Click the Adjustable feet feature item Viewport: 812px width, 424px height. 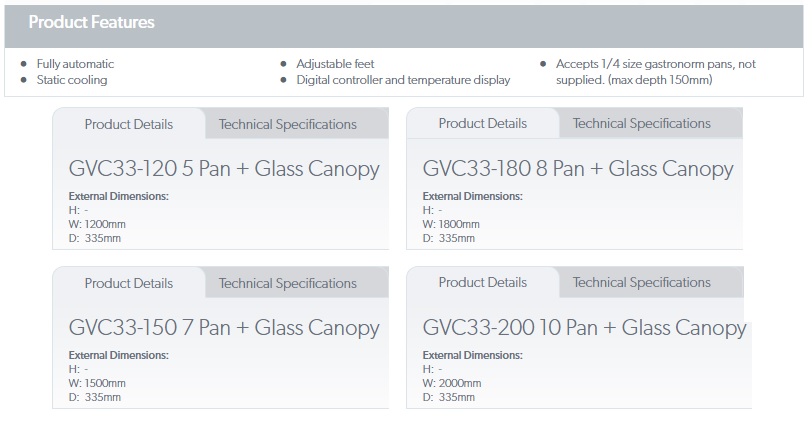coord(335,64)
